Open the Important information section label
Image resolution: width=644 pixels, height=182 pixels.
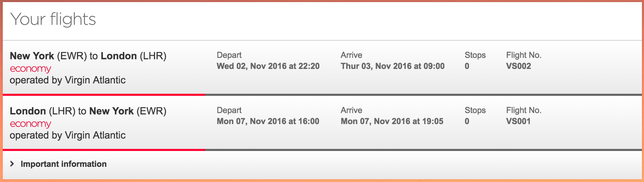(64, 164)
